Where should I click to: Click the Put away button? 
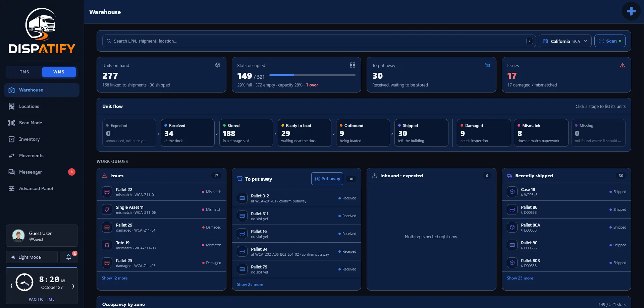pos(327,179)
